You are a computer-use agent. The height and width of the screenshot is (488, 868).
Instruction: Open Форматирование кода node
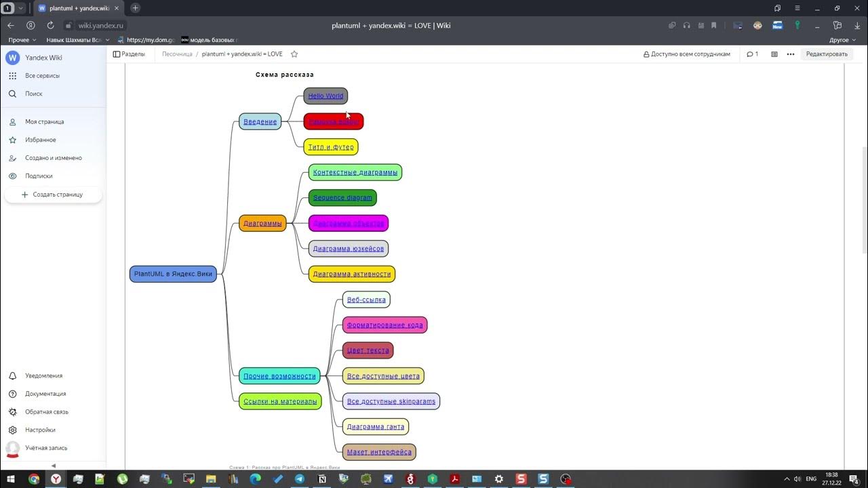[384, 325]
